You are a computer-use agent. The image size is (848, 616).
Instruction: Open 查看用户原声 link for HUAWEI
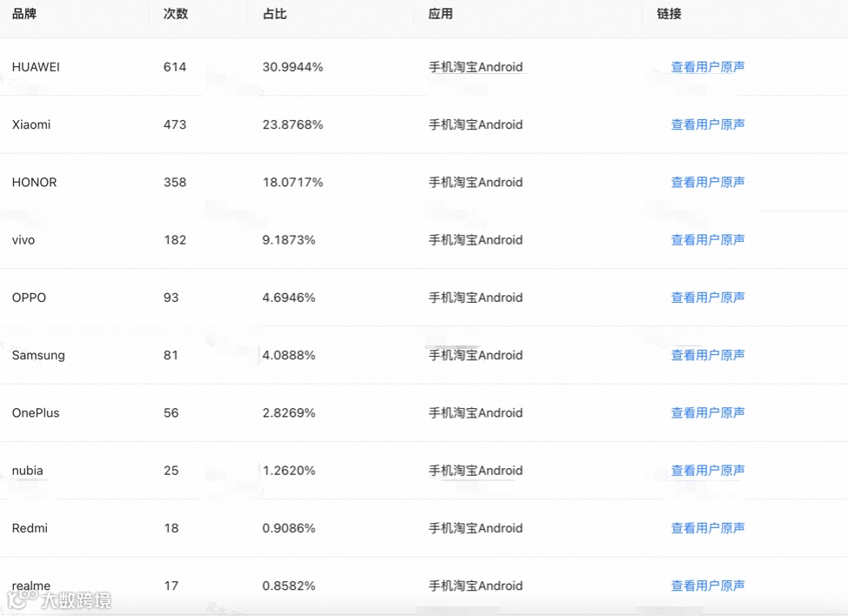(x=707, y=67)
